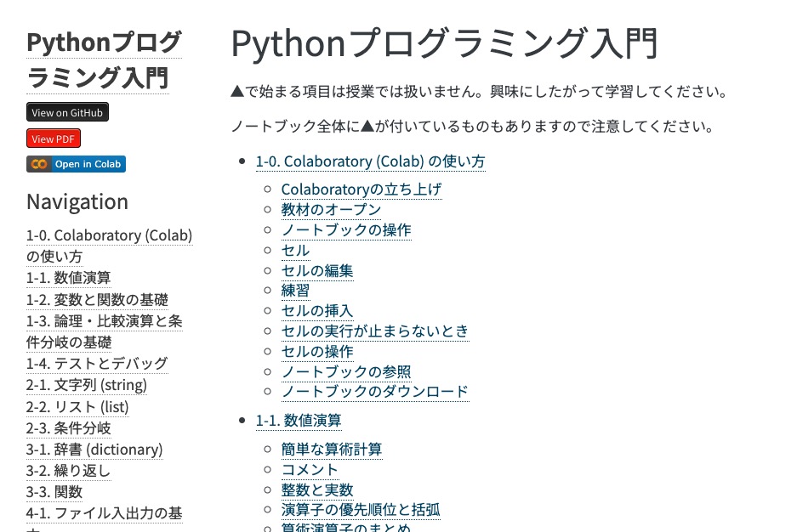Open 'セルの挿入' from the table of contents
Screen dimensions: 797x532
click(316, 310)
